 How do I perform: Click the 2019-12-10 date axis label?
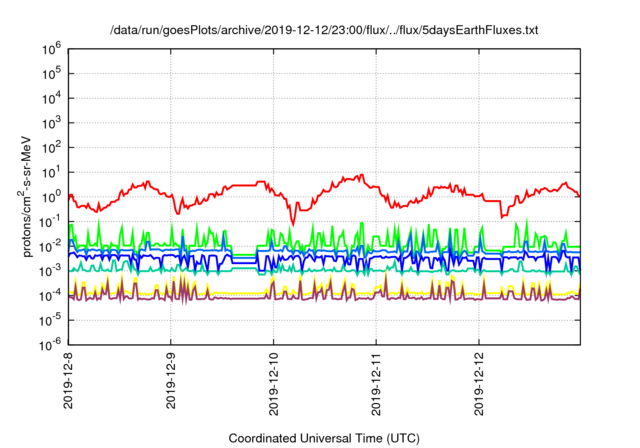[x=273, y=384]
